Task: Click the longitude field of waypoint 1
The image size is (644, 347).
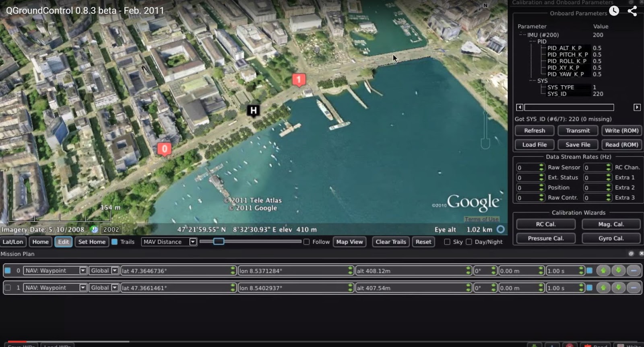Action: click(296, 287)
